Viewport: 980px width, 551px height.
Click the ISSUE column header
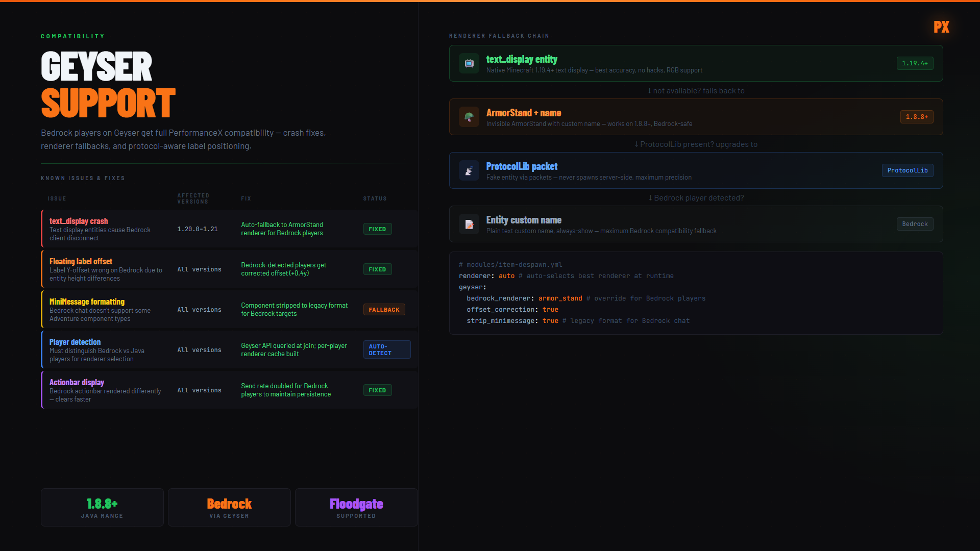pyautogui.click(x=57, y=199)
